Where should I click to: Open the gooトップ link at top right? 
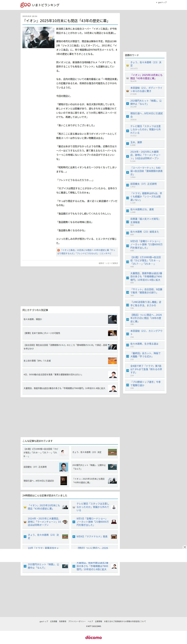[162, 2]
